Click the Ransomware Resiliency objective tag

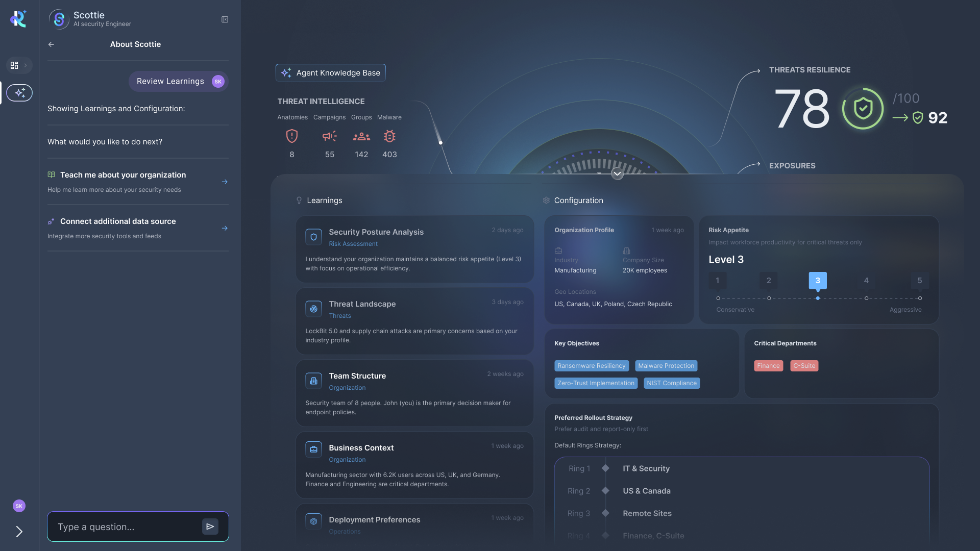point(592,366)
